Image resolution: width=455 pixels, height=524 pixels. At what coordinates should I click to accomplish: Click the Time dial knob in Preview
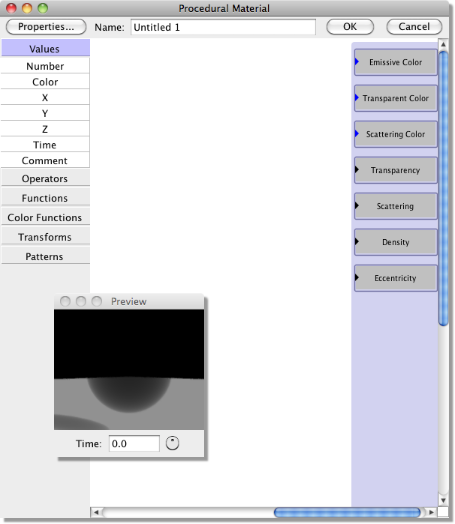click(x=172, y=443)
